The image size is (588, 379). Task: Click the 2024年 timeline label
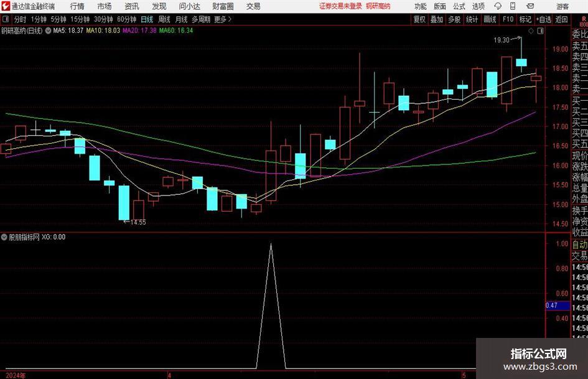(x=16, y=375)
